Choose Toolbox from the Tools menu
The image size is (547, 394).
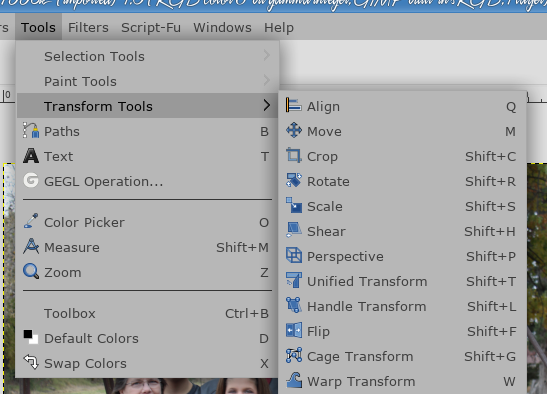[x=147, y=313]
